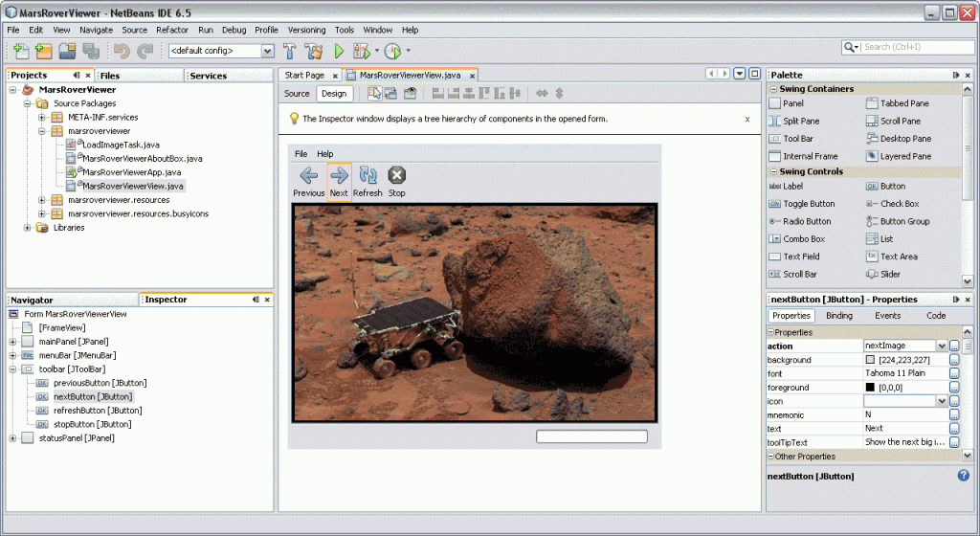Click the Save All toolbar icon

point(91,51)
